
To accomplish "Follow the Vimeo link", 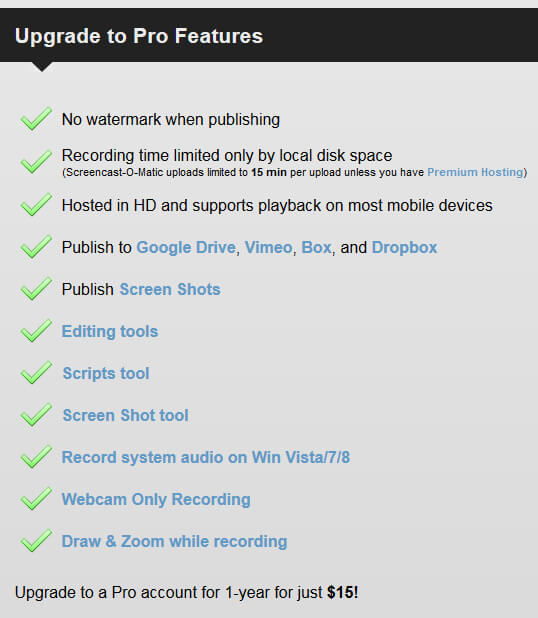I will coord(268,248).
